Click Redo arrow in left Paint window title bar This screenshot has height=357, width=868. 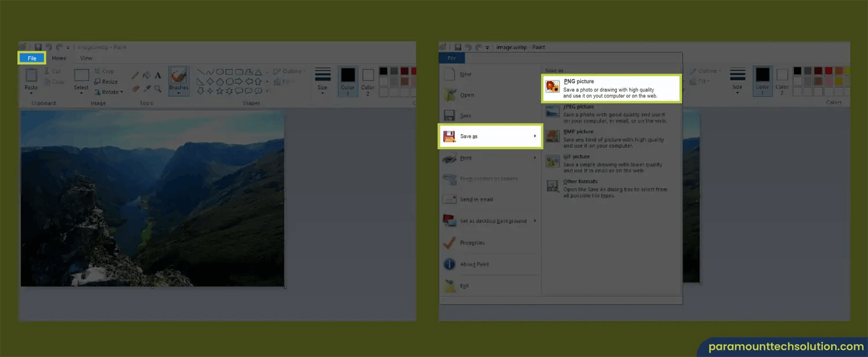59,47
